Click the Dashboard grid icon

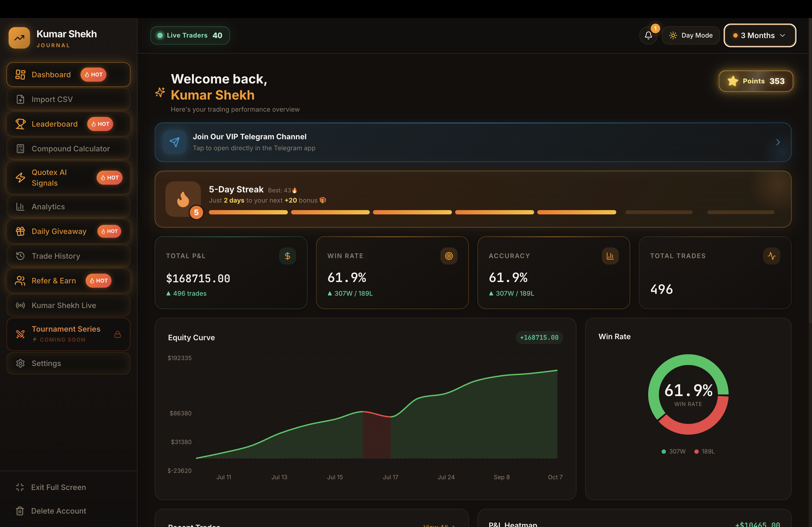point(20,75)
